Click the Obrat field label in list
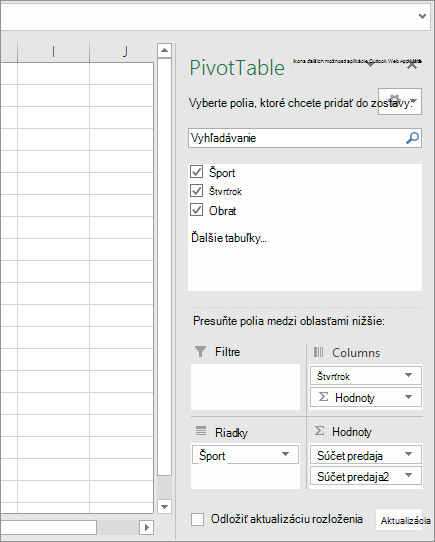The image size is (435, 542). tap(222, 211)
